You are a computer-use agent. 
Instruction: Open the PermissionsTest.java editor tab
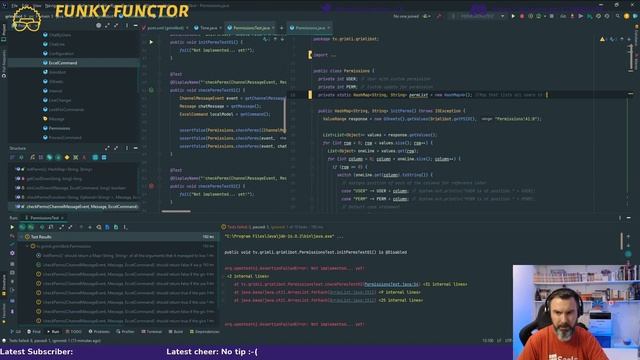pos(251,28)
